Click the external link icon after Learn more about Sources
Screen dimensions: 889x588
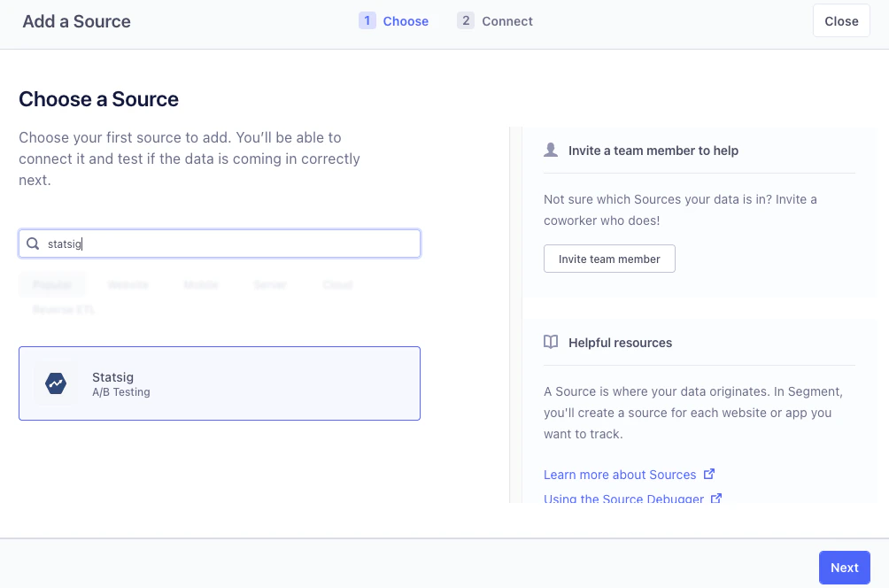(x=709, y=474)
